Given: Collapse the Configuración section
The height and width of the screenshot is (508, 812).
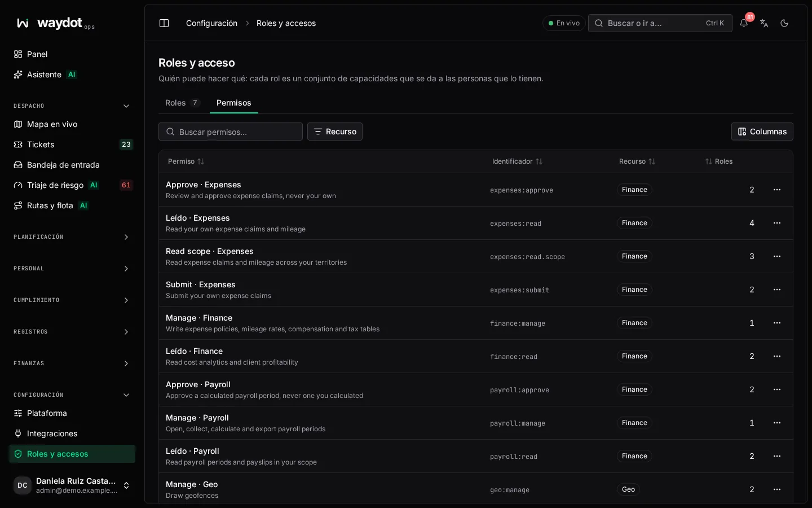Looking at the screenshot, I should click(x=72, y=395).
